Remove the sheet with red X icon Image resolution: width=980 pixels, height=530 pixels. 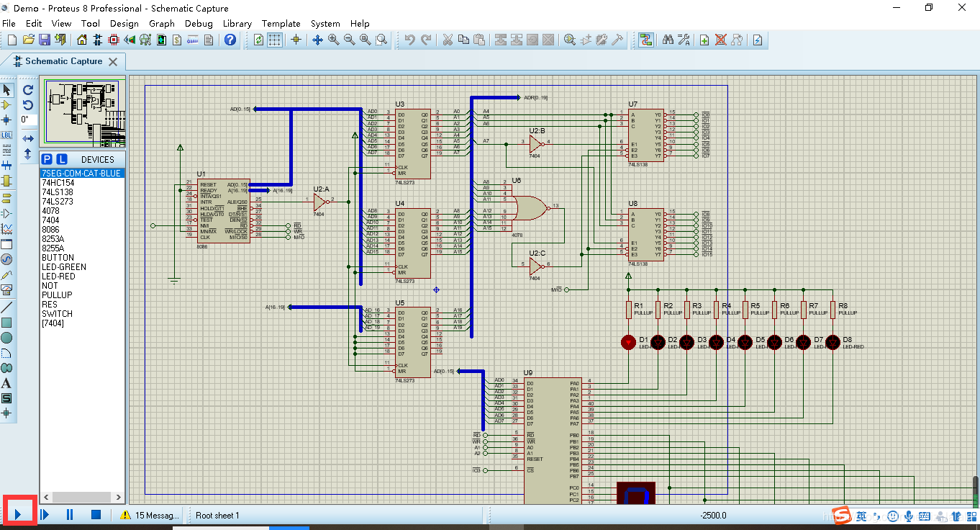point(721,40)
